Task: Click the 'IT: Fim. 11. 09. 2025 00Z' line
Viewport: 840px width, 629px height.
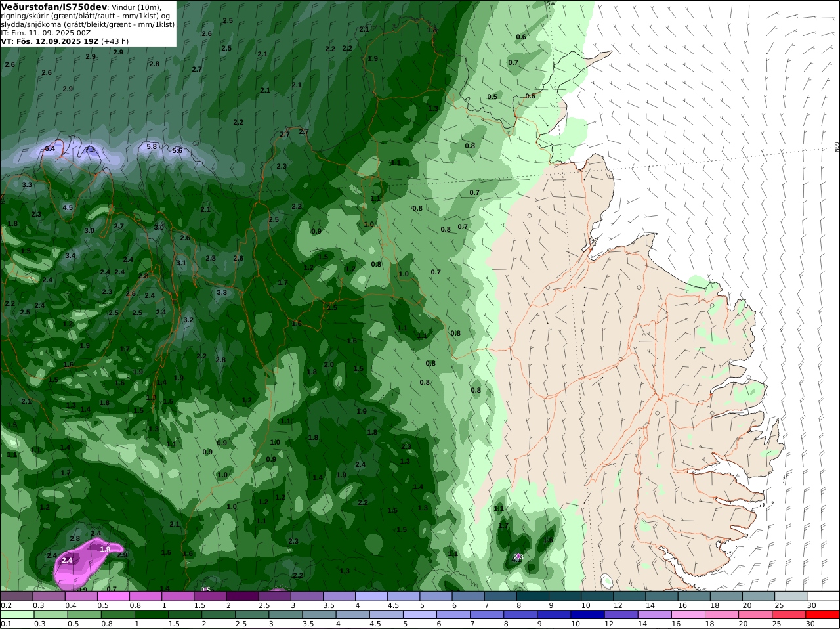Action: (x=46, y=32)
